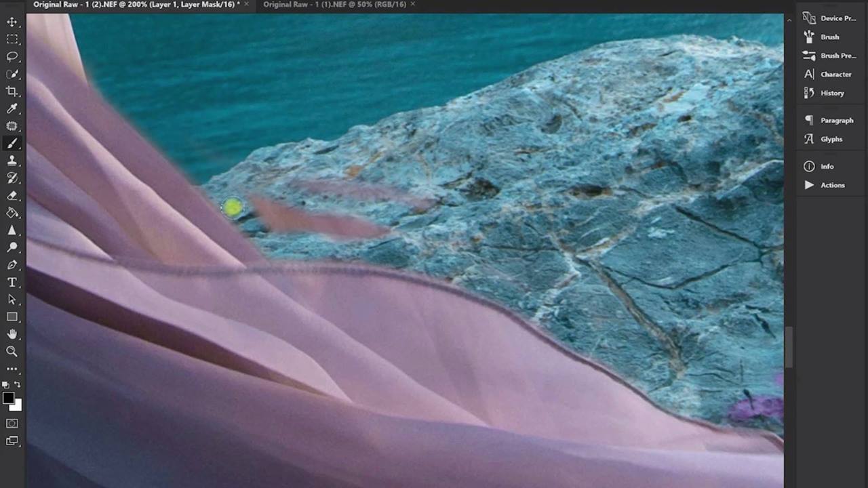Select the Paint Bucket tool
868x488 pixels.
click(12, 213)
